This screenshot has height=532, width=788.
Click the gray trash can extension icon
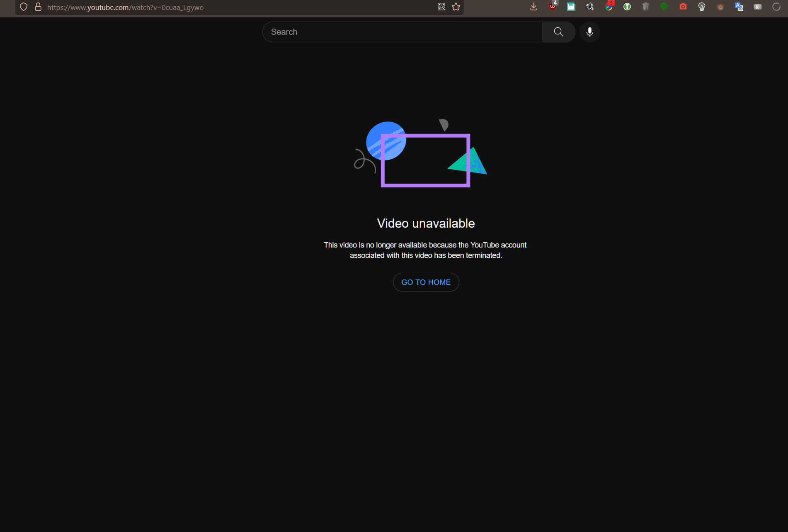tap(646, 7)
